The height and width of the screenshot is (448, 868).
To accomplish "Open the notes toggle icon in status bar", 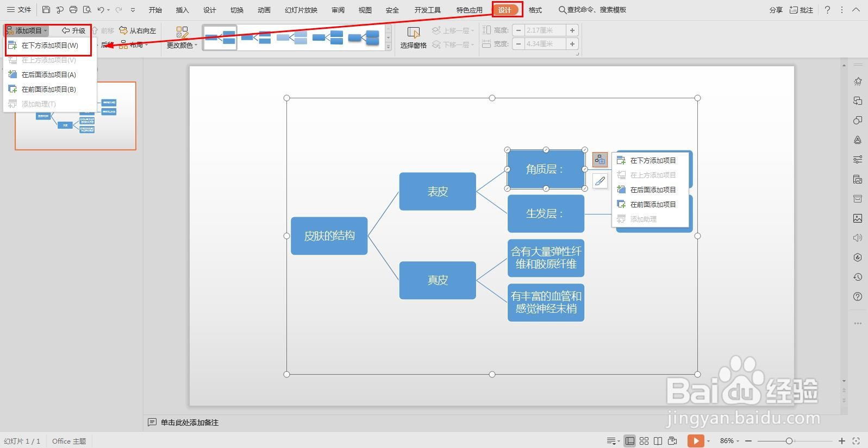I will (x=613, y=441).
